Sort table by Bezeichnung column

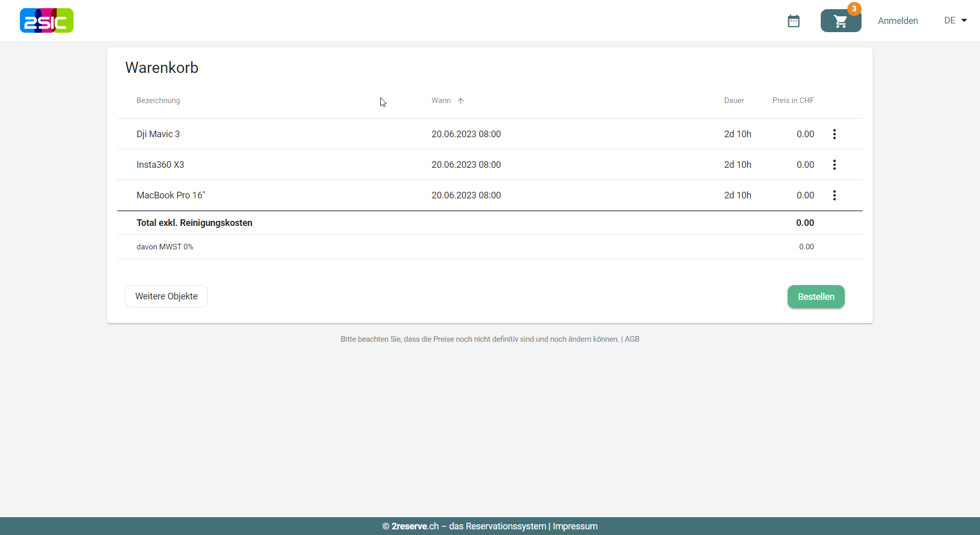[x=158, y=100]
